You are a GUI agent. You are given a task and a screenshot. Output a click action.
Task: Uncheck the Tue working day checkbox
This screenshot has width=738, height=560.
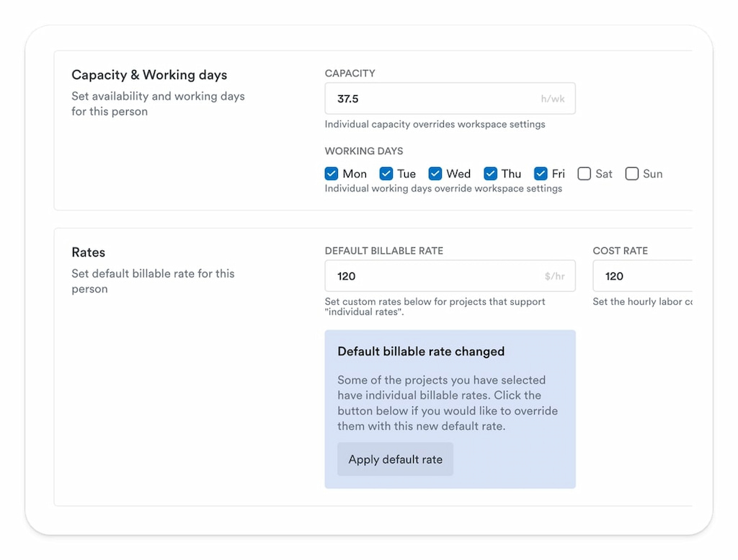[386, 174]
